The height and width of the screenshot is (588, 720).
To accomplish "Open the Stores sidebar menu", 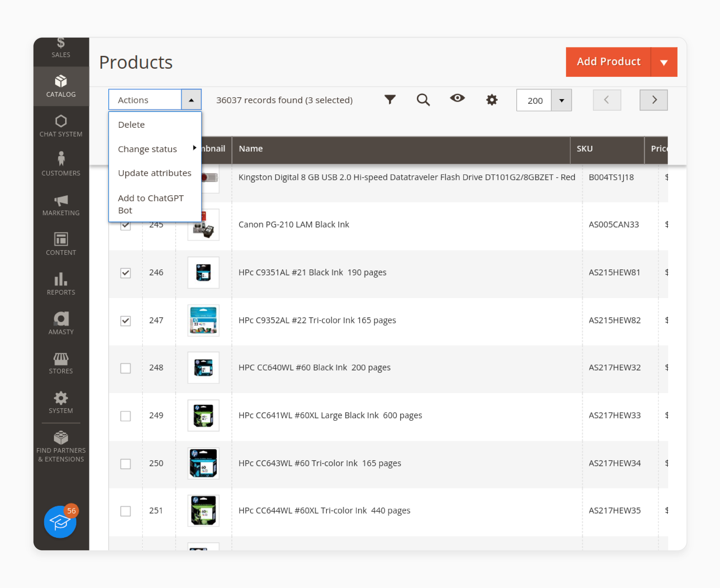I will point(61,363).
